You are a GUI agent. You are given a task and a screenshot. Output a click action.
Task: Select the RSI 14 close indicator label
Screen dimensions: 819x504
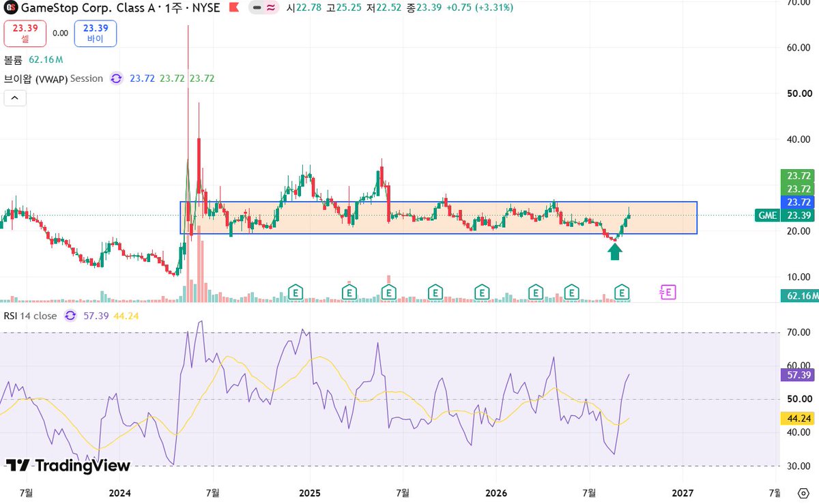[31, 316]
